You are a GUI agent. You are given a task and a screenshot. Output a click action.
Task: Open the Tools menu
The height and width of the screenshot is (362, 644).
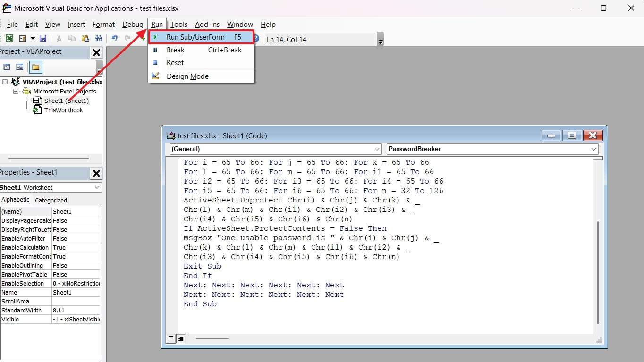[x=179, y=25]
